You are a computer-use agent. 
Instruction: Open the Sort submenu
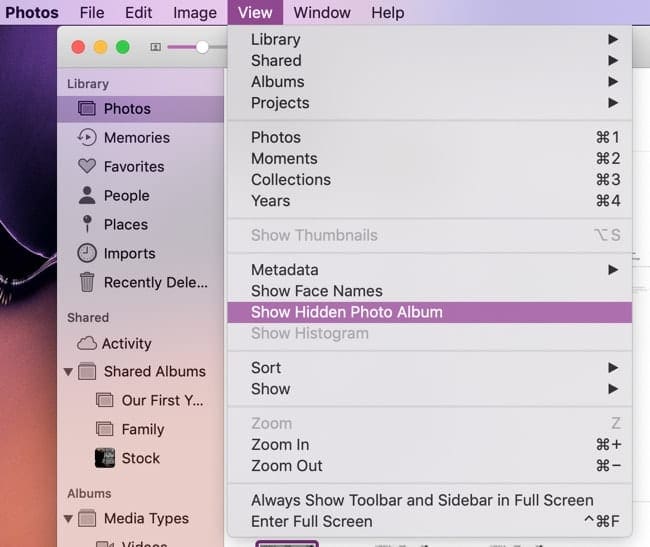coord(429,368)
